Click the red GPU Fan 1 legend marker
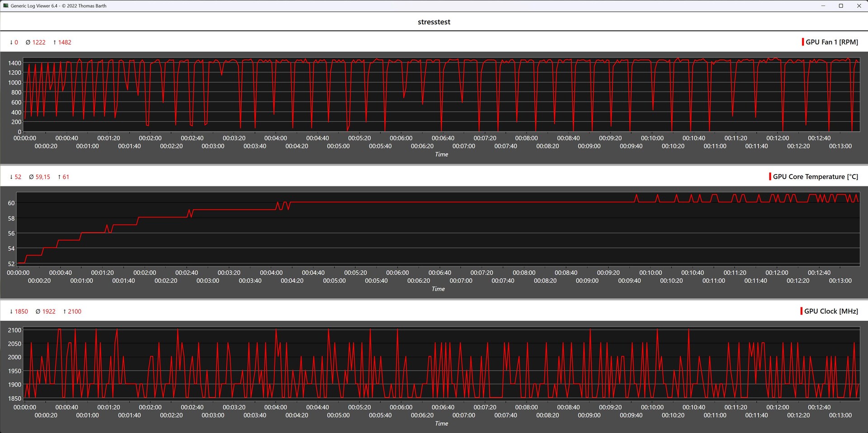The image size is (868, 433). point(802,42)
